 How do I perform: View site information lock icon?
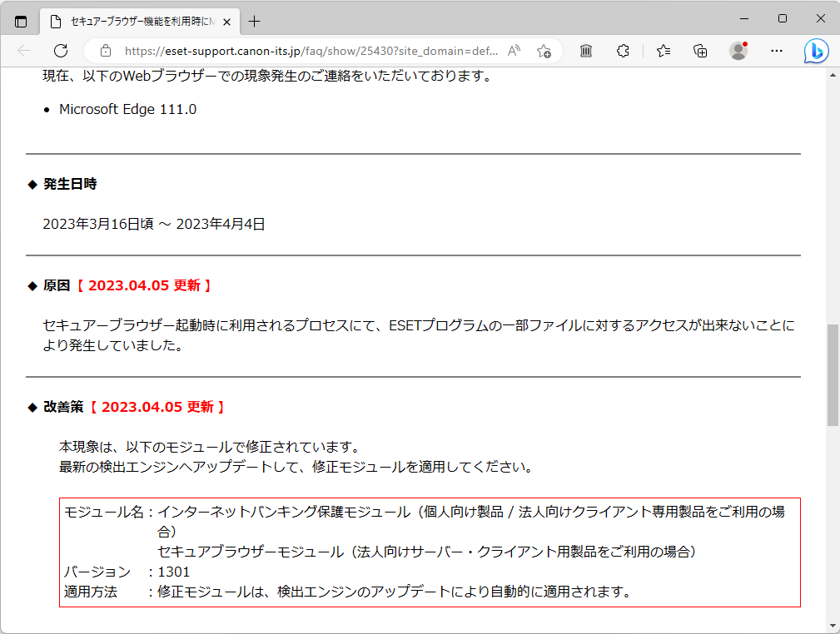106,51
